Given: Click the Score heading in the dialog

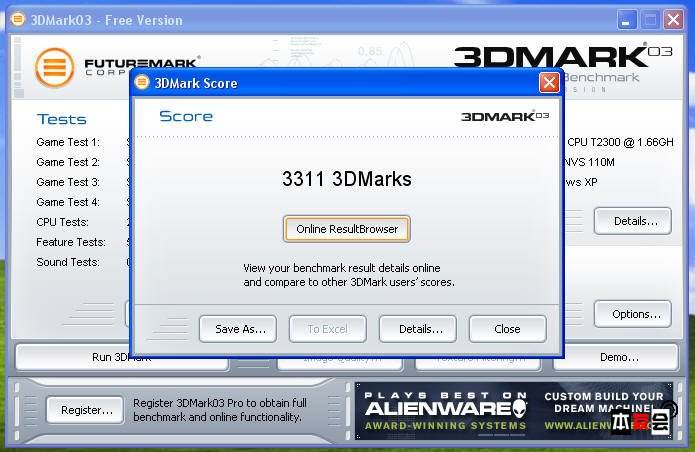Looking at the screenshot, I should click(186, 116).
